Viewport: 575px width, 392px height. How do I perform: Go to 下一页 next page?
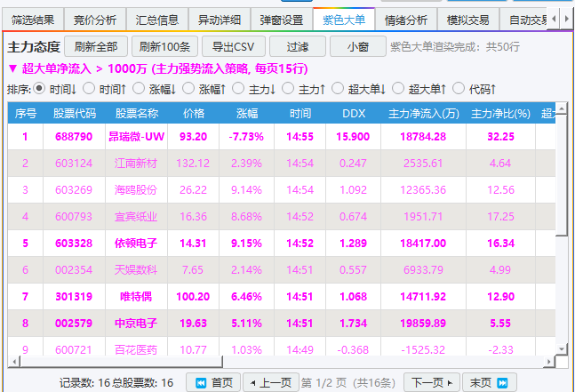(432, 383)
